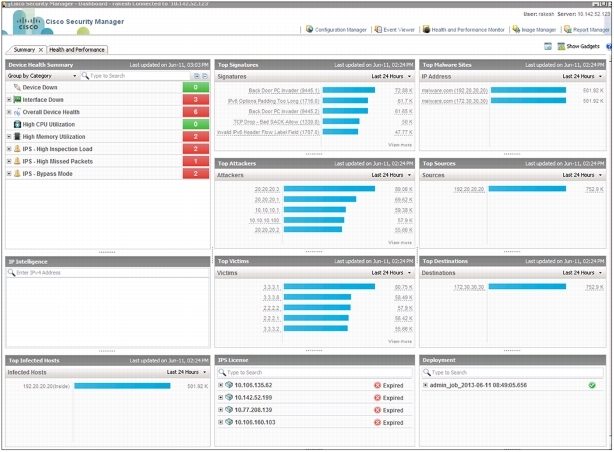Viewport: 614px width, 452px height.
Task: Open Health and Performance Monitor link
Action: tap(464, 29)
